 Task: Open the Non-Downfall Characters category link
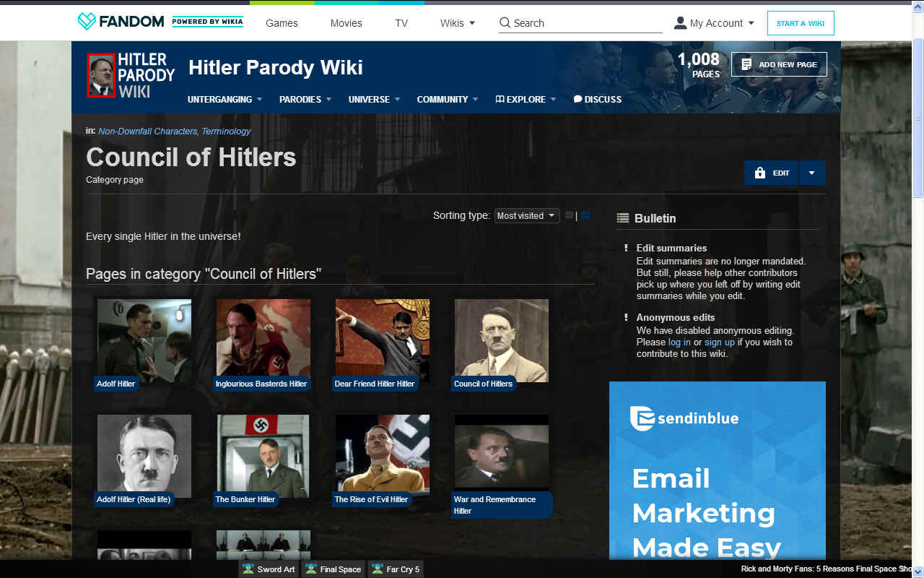pos(147,131)
